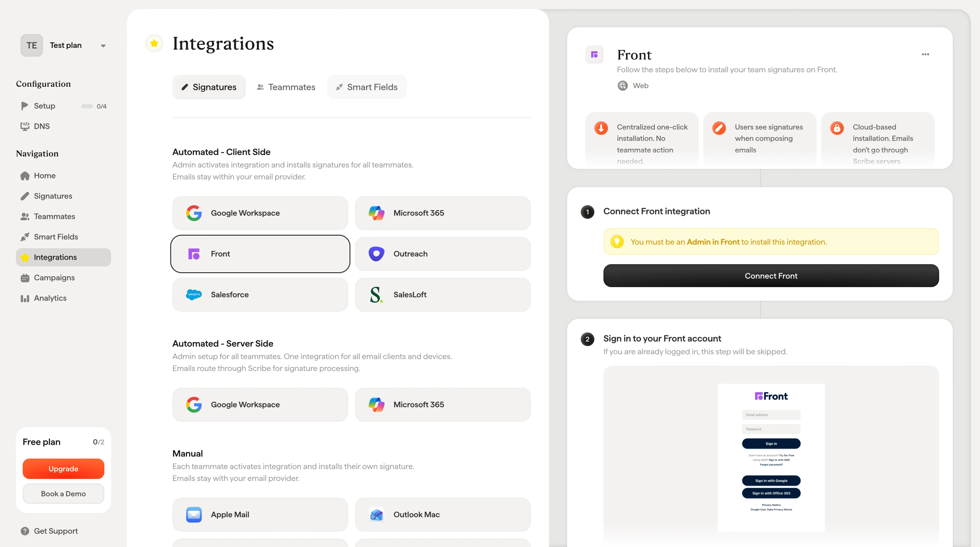Click 'Automated - Server Side' heading
This screenshot has height=547, width=980.
[x=223, y=344]
